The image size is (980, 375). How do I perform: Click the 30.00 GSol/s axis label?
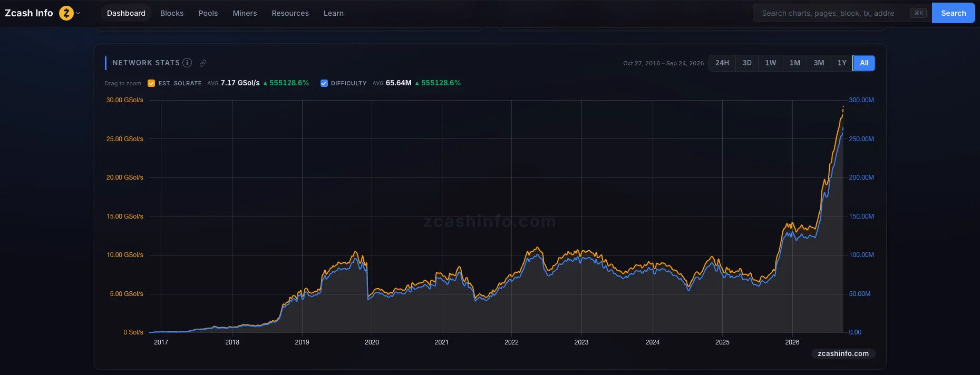coord(125,100)
